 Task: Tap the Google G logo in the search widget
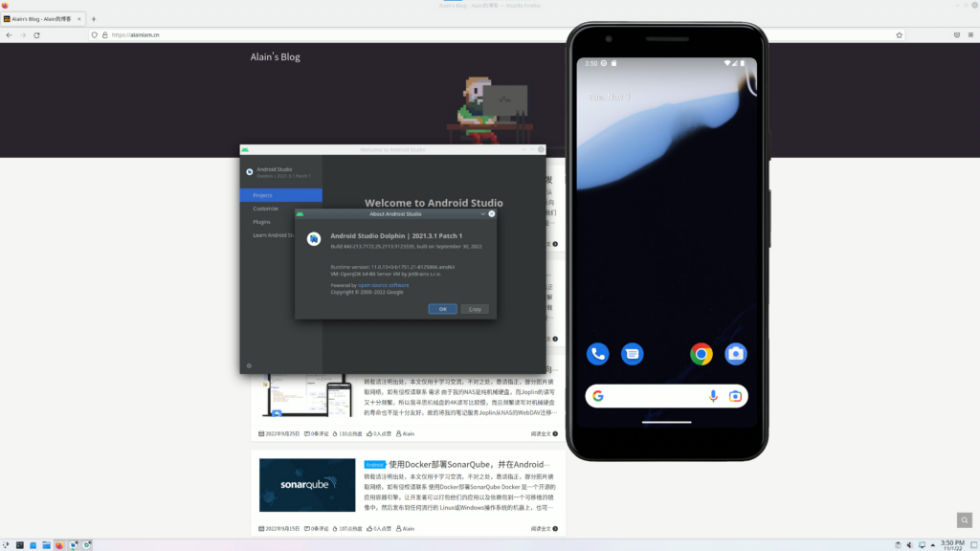(598, 396)
